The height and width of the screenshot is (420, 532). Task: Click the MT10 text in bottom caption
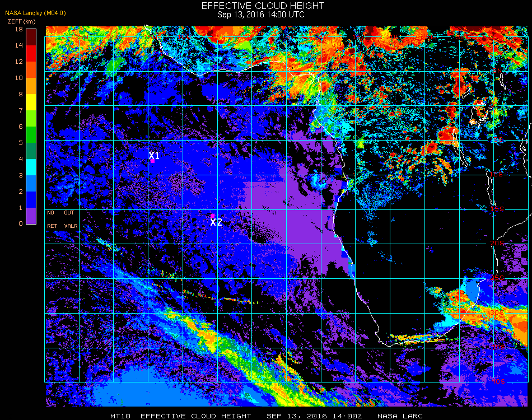(120, 416)
